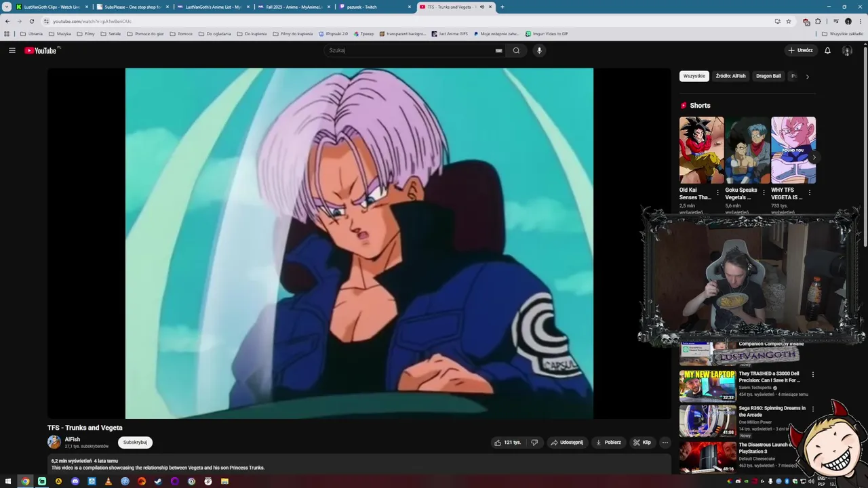
Task: Dislike the video with thumbs down
Action: coord(534,443)
